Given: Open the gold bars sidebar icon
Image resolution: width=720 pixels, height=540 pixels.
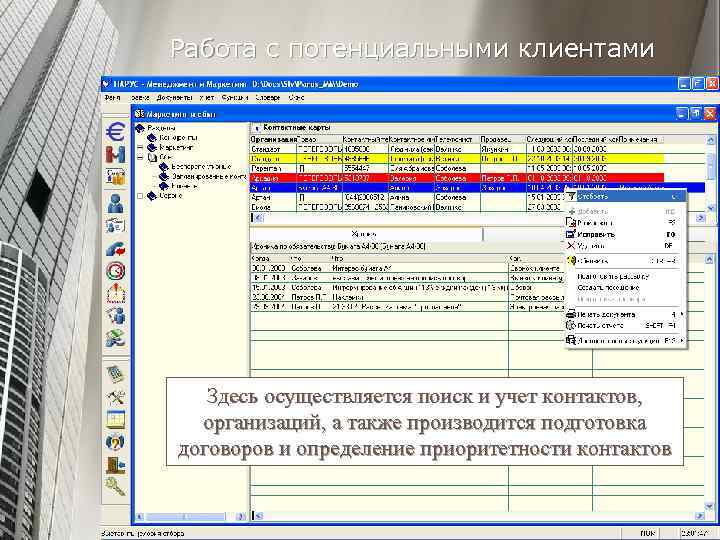Looking at the screenshot, I should [115, 177].
